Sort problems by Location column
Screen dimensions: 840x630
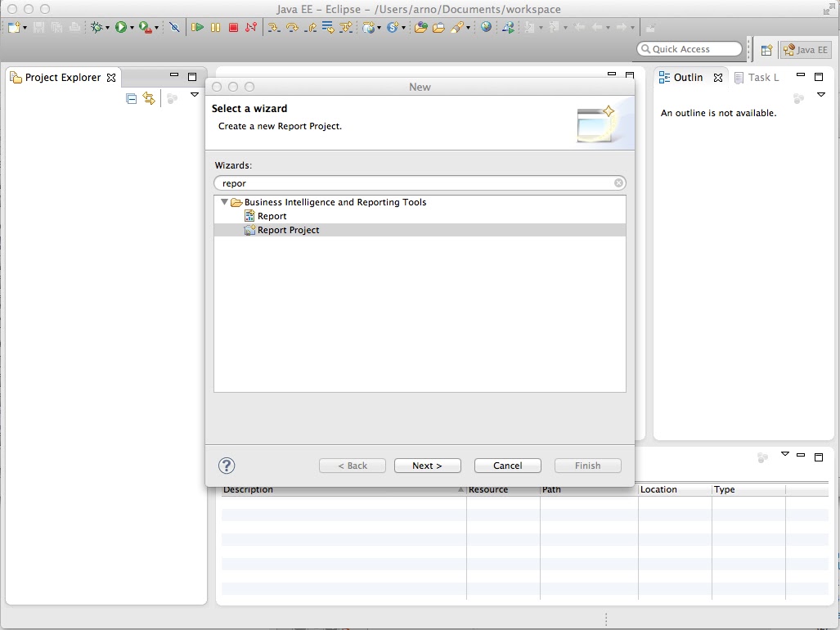(x=675, y=489)
